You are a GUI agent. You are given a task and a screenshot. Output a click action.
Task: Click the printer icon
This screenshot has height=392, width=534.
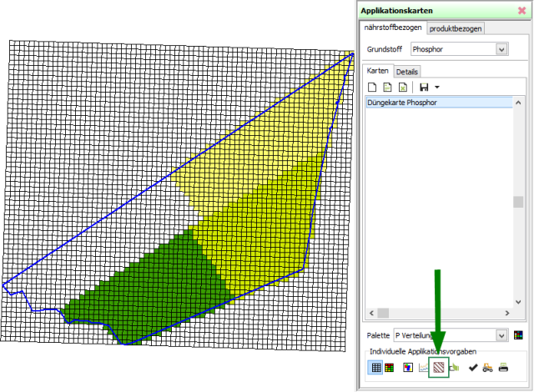tap(503, 367)
